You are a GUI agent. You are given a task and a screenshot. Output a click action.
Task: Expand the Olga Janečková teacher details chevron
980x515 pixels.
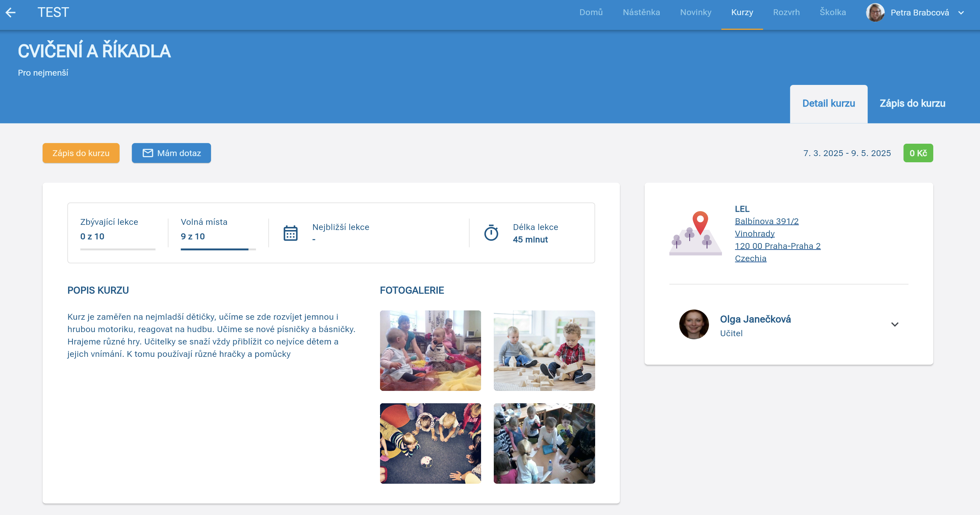pos(894,324)
